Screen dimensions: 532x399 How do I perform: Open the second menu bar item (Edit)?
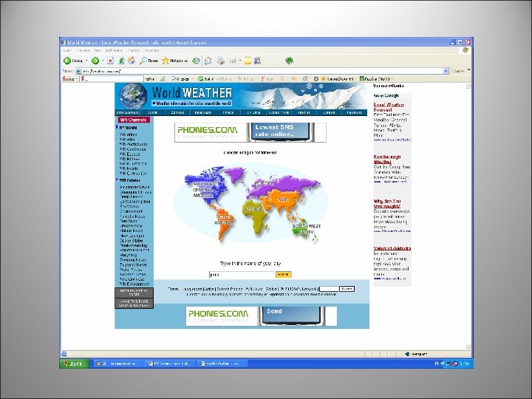[x=83, y=50]
